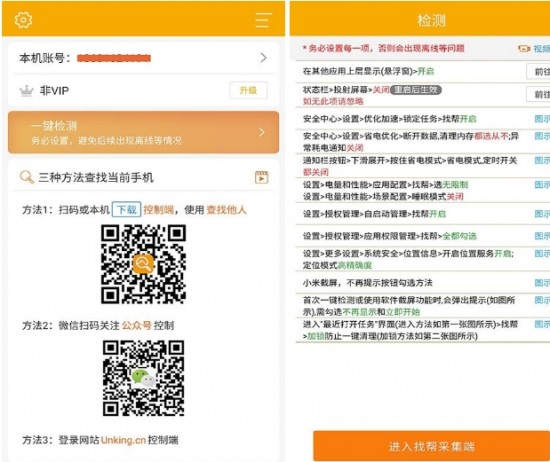The image size is (550, 462).
Task: Click the 小米截屏 不再提示 text
Action: coord(368,283)
